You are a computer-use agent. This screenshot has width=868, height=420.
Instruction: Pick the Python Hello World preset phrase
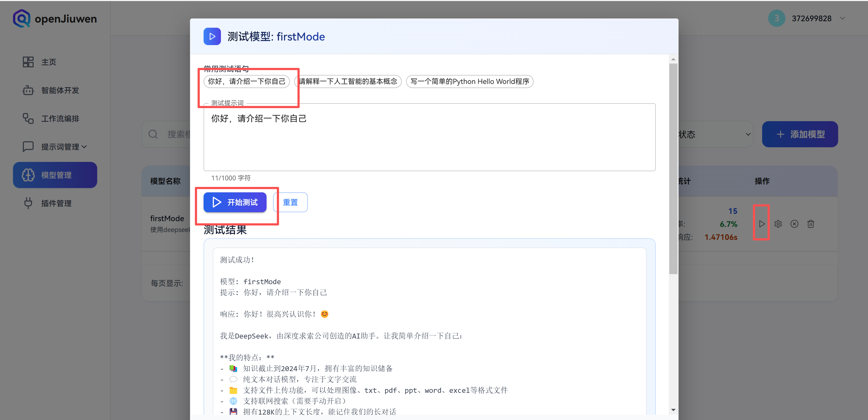(469, 82)
